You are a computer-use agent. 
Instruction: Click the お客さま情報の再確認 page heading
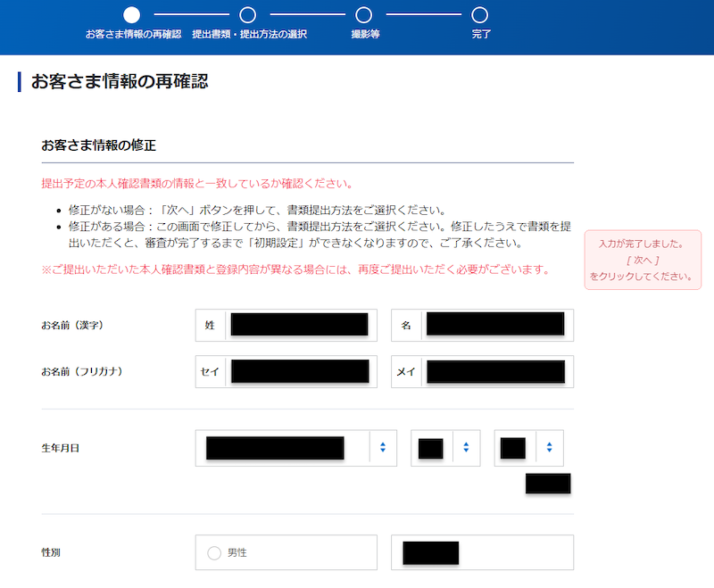click(x=119, y=82)
